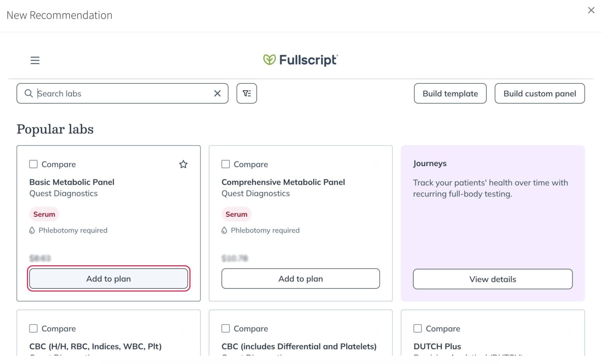Clear search text with the X icon
Image resolution: width=602 pixels, height=364 pixels.
[218, 94]
